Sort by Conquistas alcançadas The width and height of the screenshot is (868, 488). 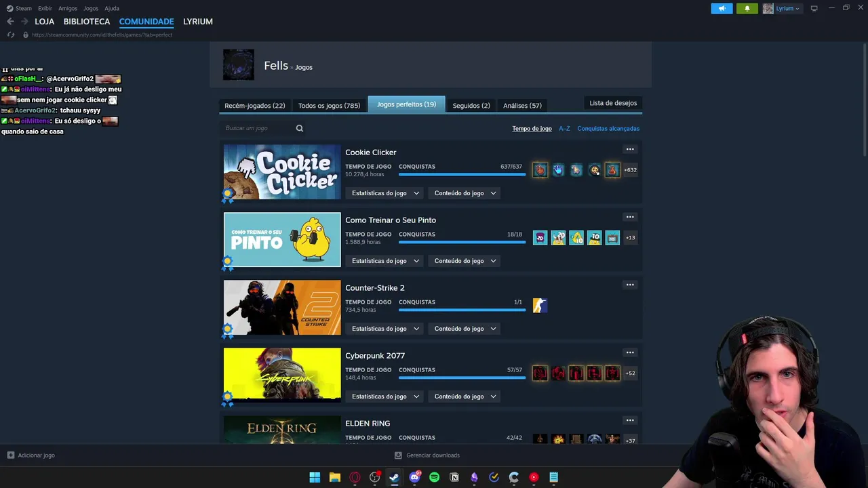coord(608,129)
